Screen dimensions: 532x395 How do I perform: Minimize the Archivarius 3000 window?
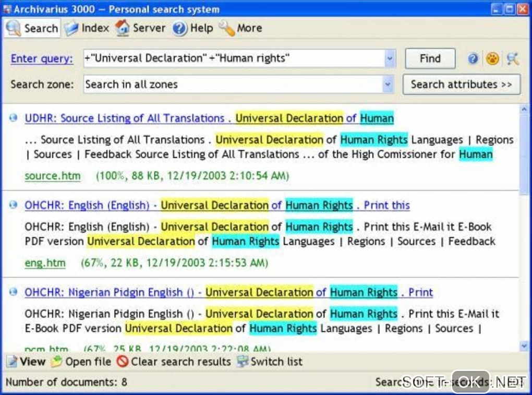[497, 9]
